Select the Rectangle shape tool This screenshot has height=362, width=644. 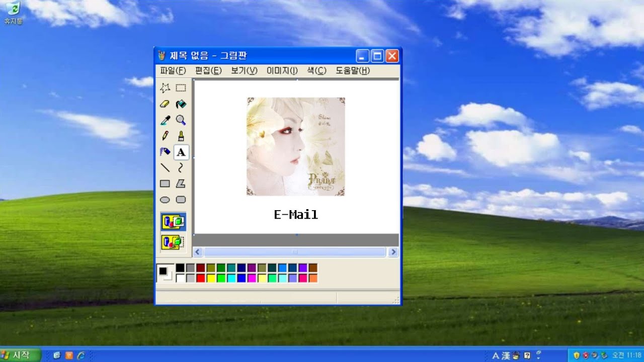tap(165, 184)
